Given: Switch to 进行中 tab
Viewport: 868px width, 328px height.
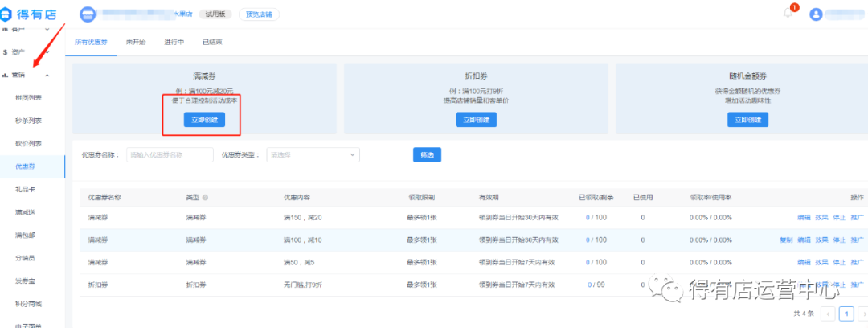Looking at the screenshot, I should point(174,42).
